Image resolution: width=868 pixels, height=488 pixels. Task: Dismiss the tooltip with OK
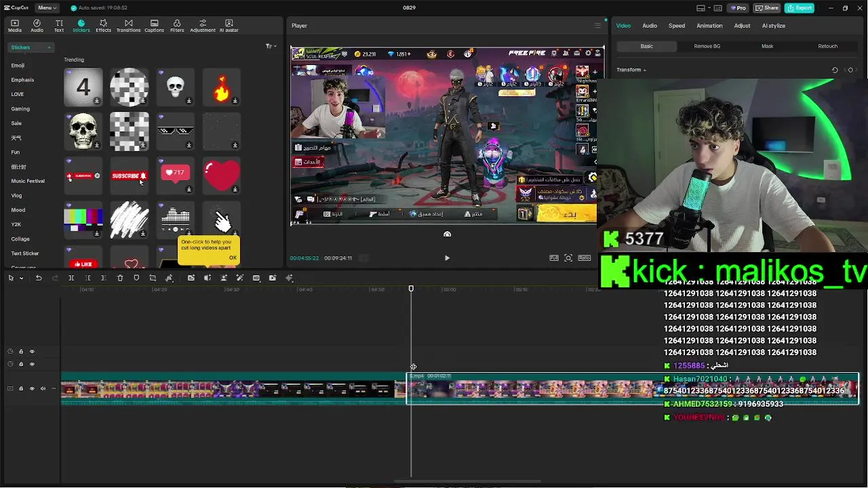pyautogui.click(x=233, y=258)
